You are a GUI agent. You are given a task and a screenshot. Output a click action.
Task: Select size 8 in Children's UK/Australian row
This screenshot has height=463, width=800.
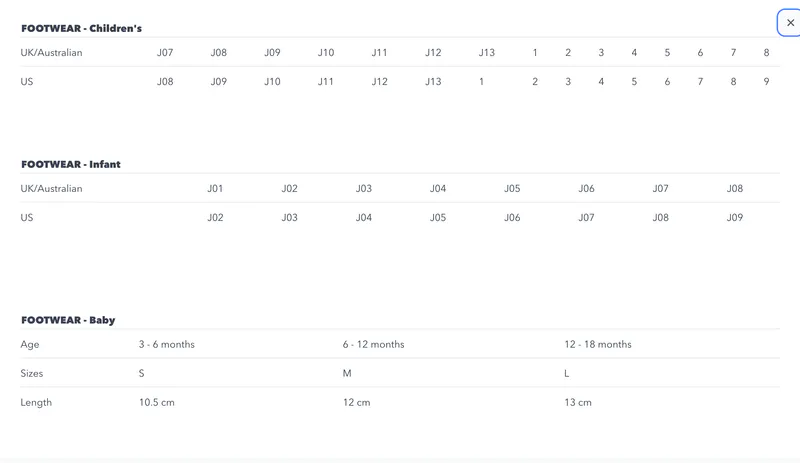coord(766,53)
